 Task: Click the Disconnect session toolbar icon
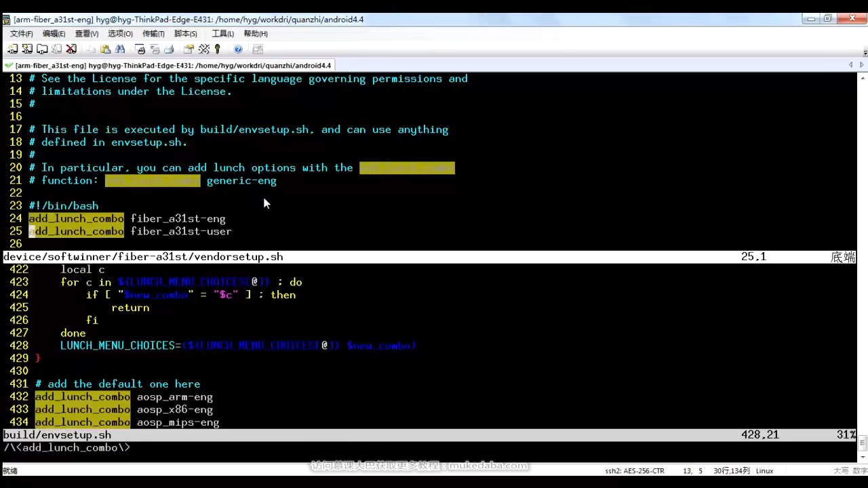(x=71, y=49)
